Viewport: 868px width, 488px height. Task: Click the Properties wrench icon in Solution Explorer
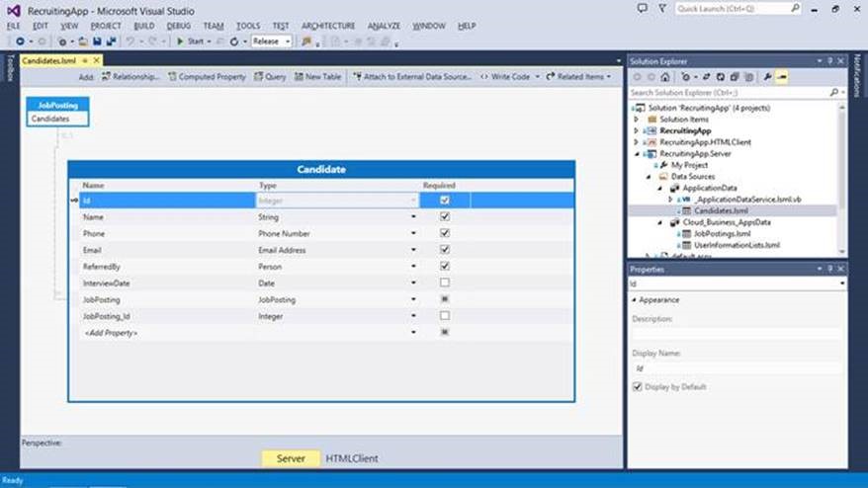(x=768, y=77)
